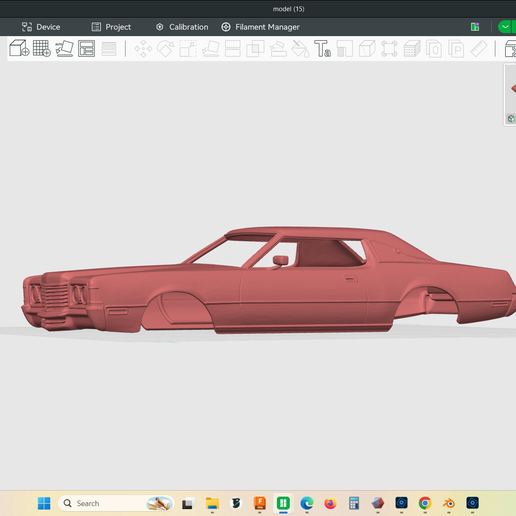This screenshot has height=516, width=516.
Task: Click the red object thumbnail in right panel
Action: tap(513, 89)
